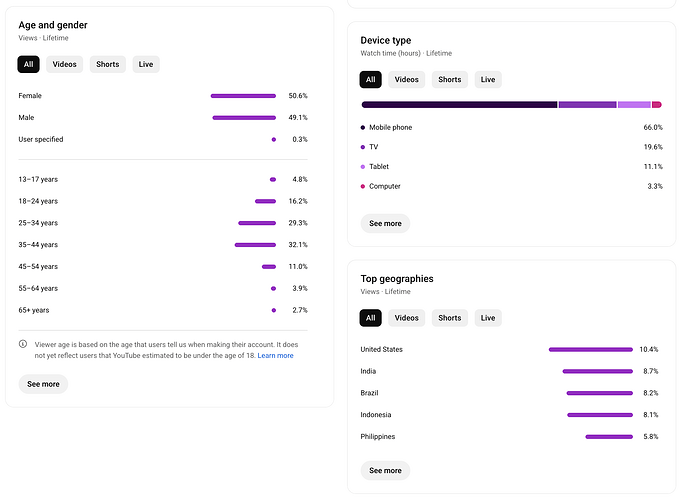Choose Videos filter in Top geographies
The image size is (682, 500).
click(x=407, y=318)
